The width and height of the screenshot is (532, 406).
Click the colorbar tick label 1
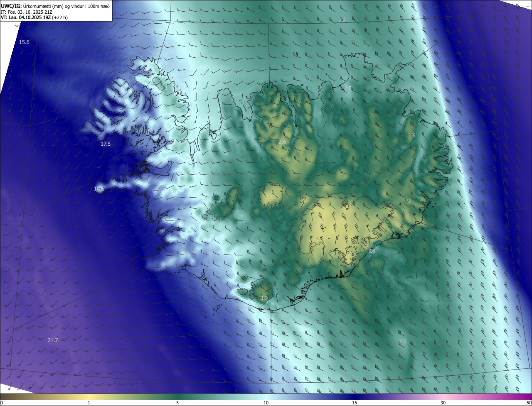(89, 403)
